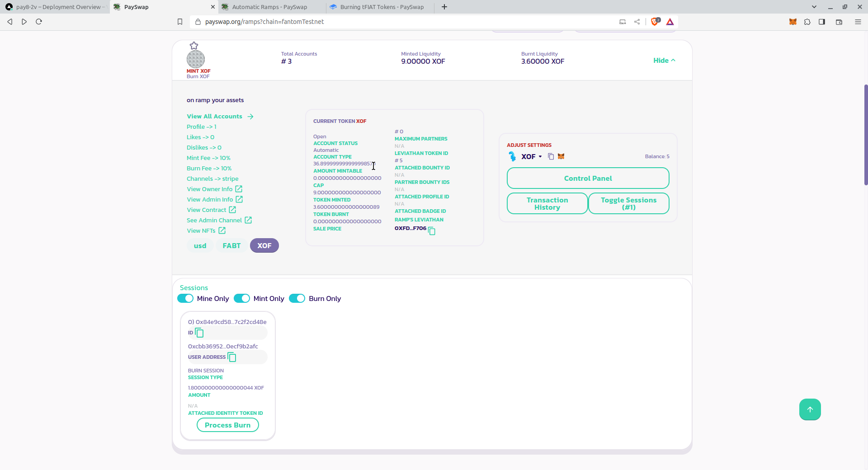
Task: Turn off the Burn Only switch
Action: (x=297, y=299)
